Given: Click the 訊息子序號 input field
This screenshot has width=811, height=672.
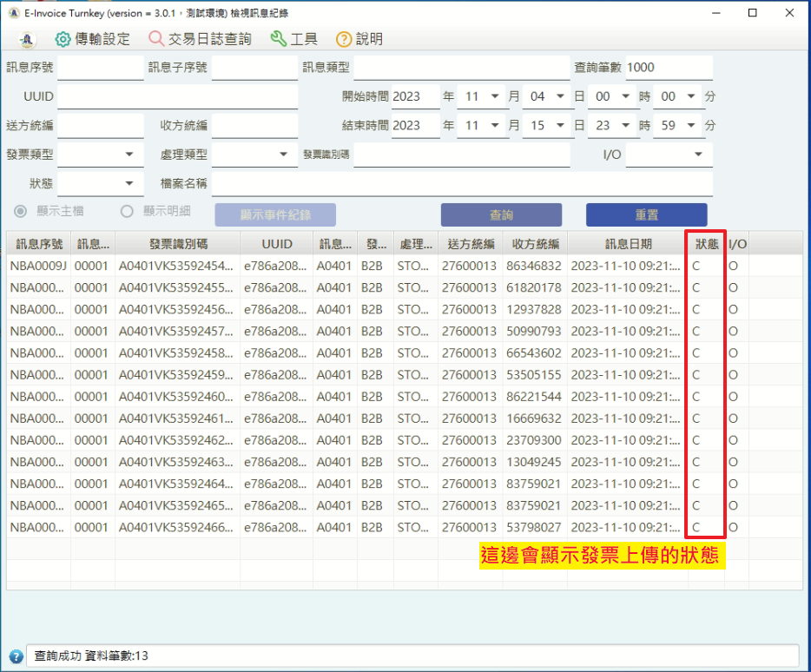Looking at the screenshot, I should [x=254, y=68].
